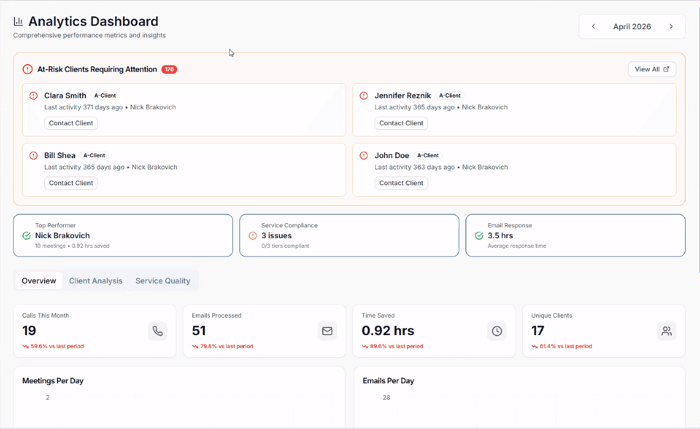Viewport: 700px width, 429px height.
Task: Select the Bill Shea client name
Action: [x=60, y=155]
